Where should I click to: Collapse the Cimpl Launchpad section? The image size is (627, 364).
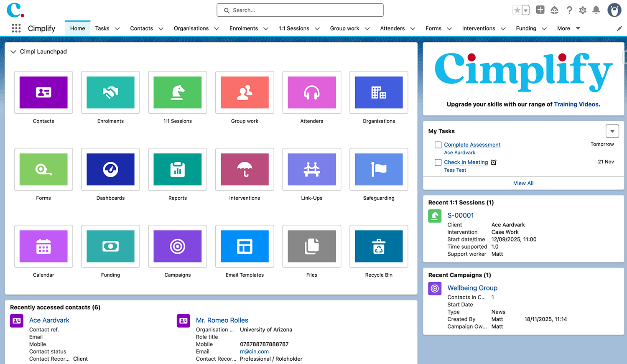(13, 52)
